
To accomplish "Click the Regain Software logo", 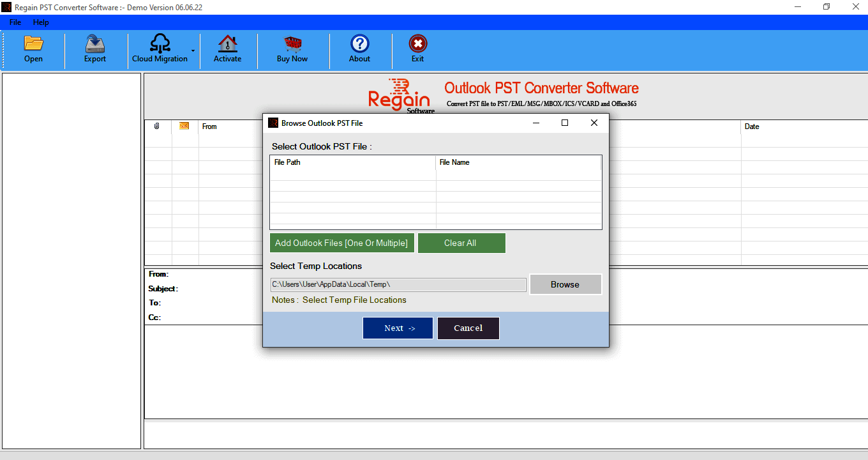I will click(401, 96).
